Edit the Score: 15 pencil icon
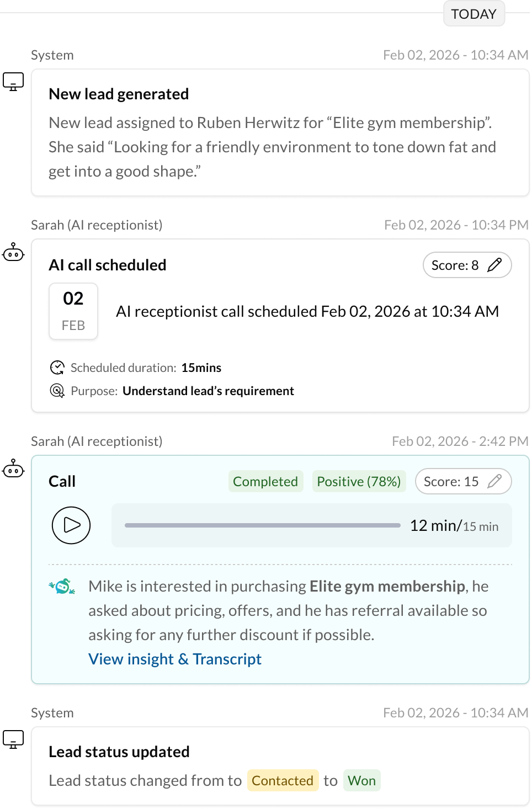532x809 pixels. 494,481
